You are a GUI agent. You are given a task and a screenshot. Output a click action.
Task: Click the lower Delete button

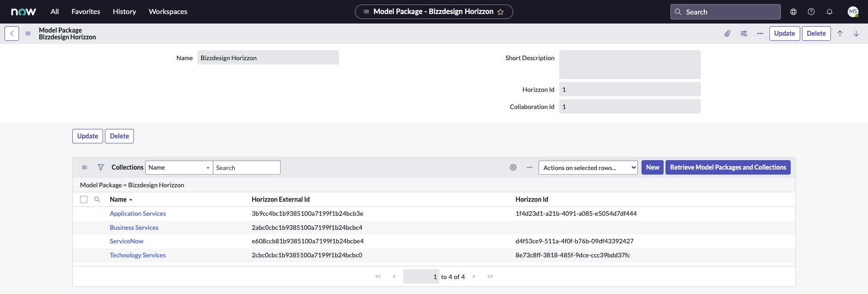[x=119, y=136]
